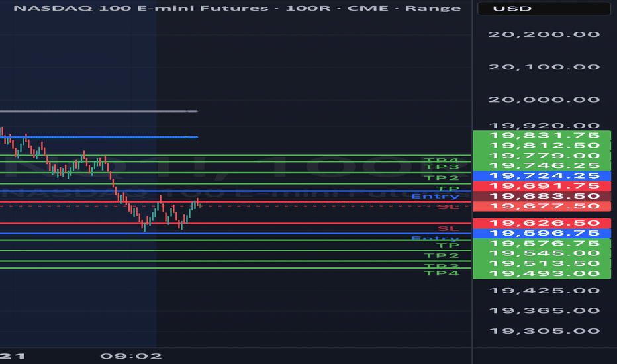Click the SL label under the 19,626.50 line
Viewport: 617px width, 364px height.
pos(448,228)
